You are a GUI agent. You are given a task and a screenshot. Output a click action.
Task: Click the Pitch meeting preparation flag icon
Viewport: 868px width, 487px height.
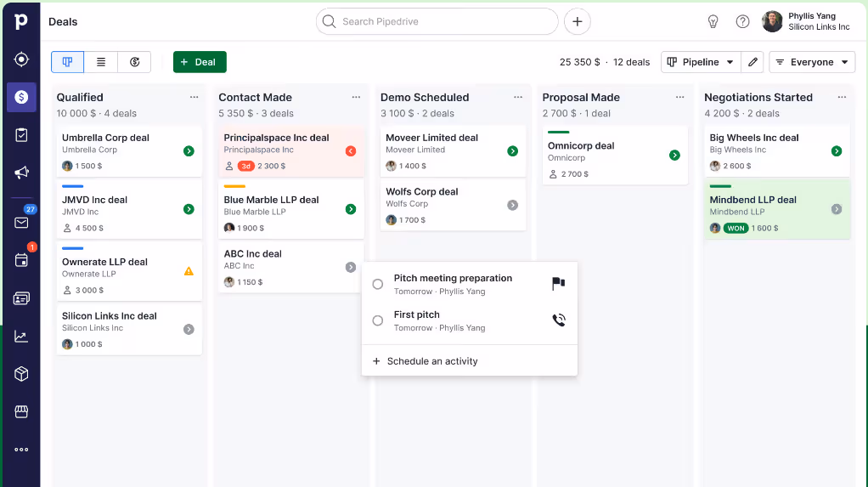(559, 283)
